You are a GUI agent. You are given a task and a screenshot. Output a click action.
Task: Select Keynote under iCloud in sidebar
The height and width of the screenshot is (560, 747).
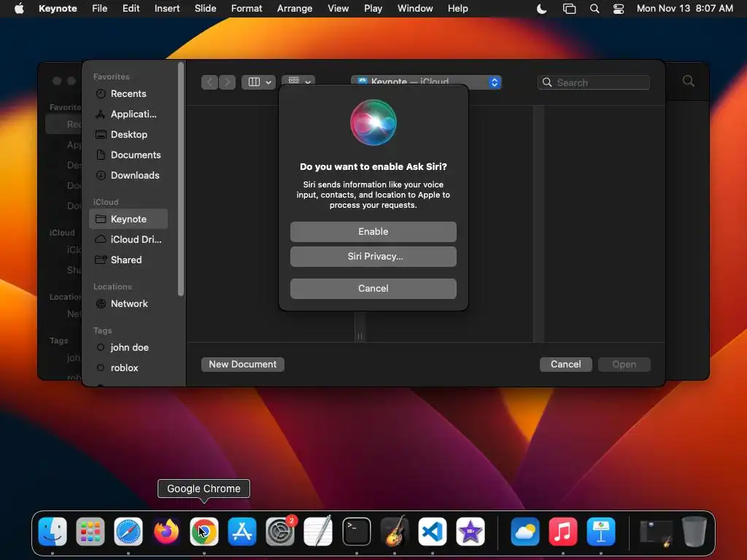pos(128,219)
